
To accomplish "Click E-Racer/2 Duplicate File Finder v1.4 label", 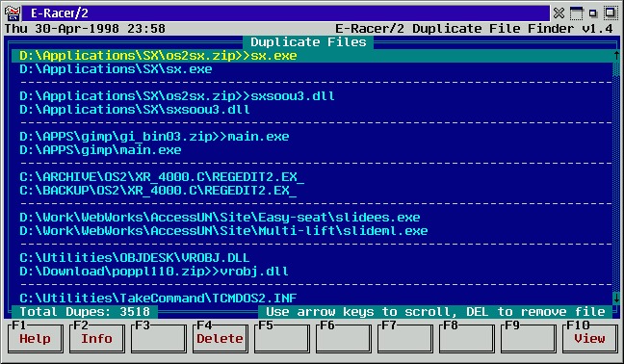I will pos(474,29).
